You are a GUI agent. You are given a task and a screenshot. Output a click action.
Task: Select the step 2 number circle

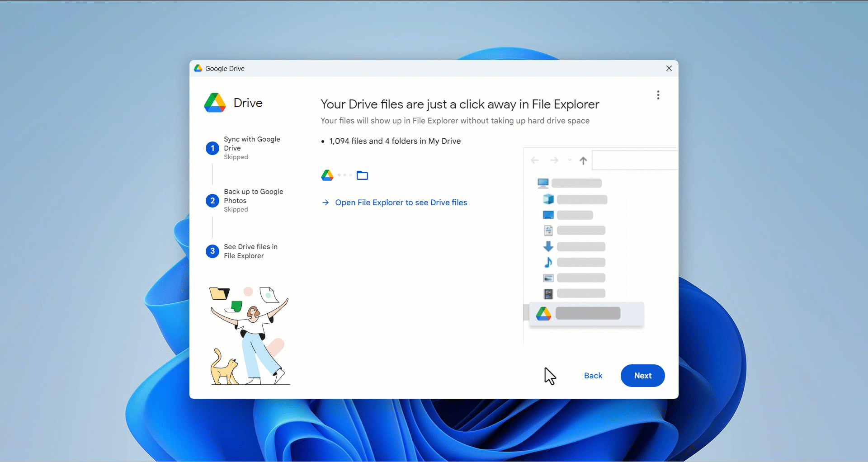[212, 201]
